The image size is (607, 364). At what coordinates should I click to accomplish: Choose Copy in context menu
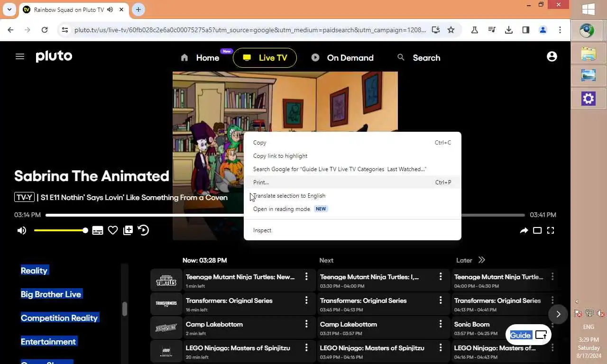352,143
